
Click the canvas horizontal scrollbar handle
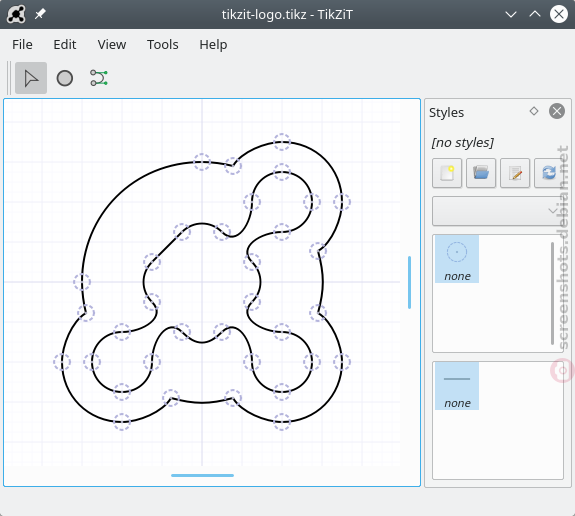click(x=202, y=475)
